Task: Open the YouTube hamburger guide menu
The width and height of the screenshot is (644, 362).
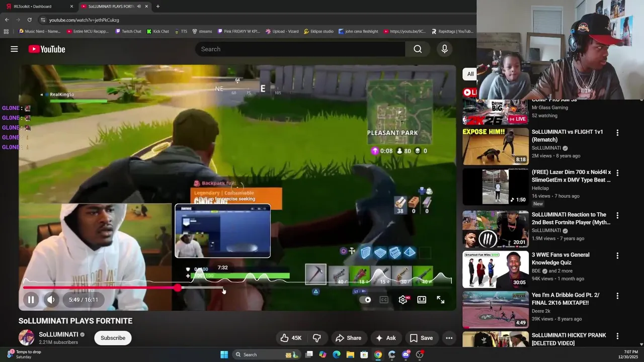Action: pyautogui.click(x=14, y=49)
